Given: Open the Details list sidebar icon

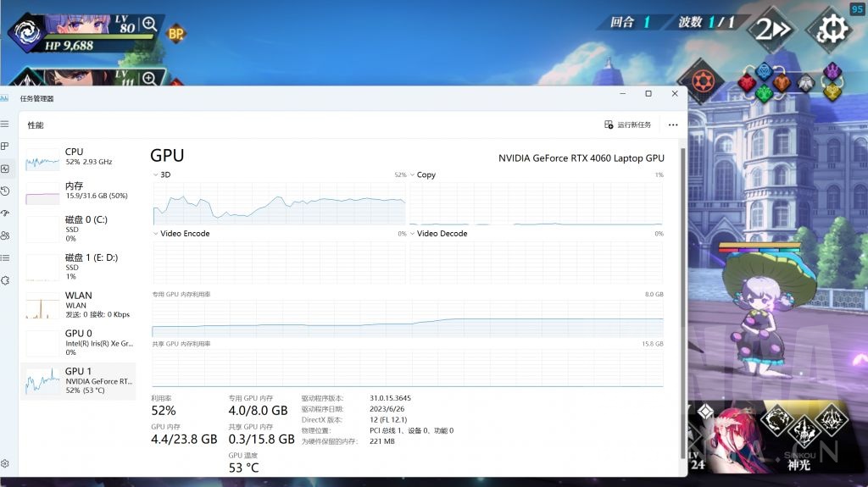Looking at the screenshot, I should (x=5, y=257).
